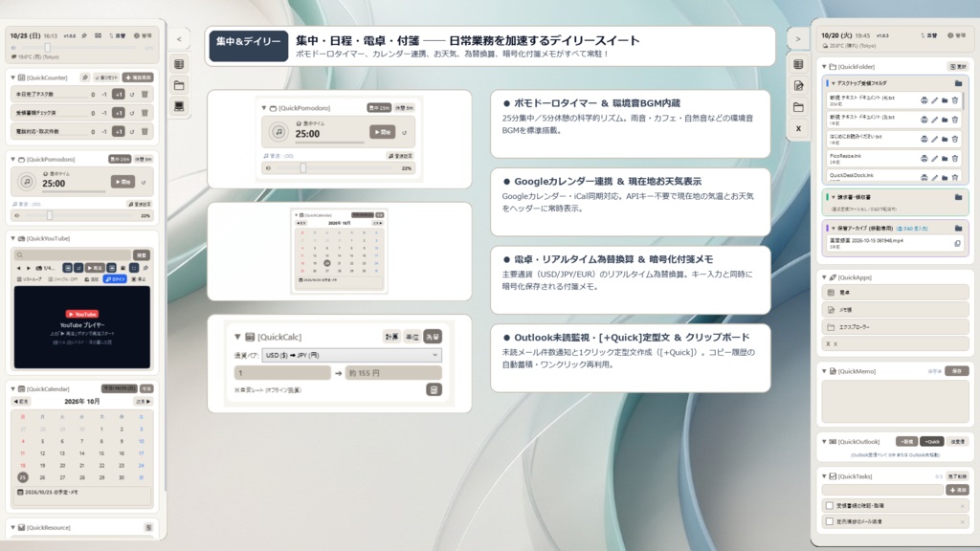Start the left QuickPomodoro timer

pyautogui.click(x=123, y=182)
